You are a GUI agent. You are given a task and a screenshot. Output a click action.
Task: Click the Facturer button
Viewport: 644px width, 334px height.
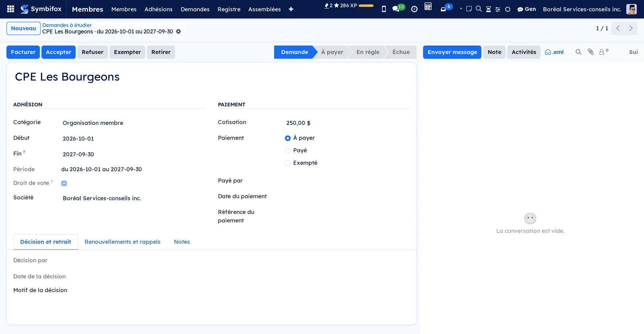pyautogui.click(x=23, y=52)
